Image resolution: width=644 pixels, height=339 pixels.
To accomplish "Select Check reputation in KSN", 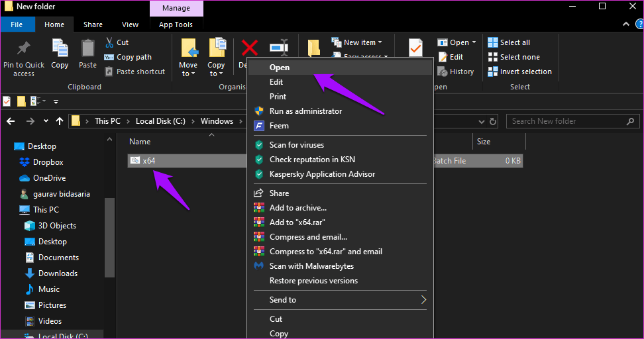I will (x=341, y=160).
